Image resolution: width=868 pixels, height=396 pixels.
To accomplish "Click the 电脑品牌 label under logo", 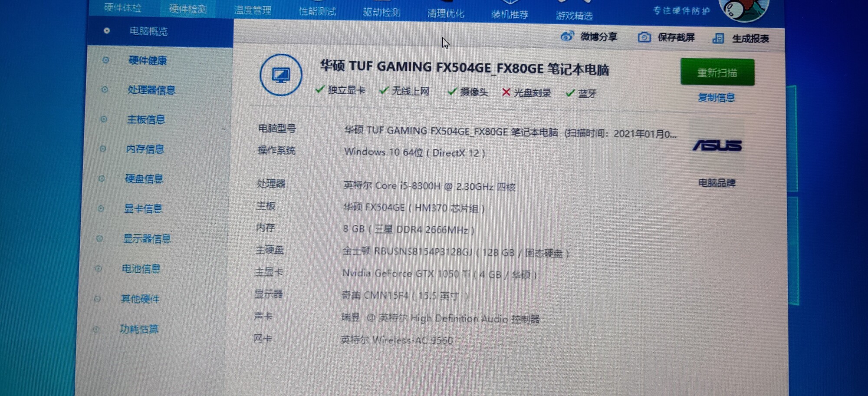I will pos(717,183).
